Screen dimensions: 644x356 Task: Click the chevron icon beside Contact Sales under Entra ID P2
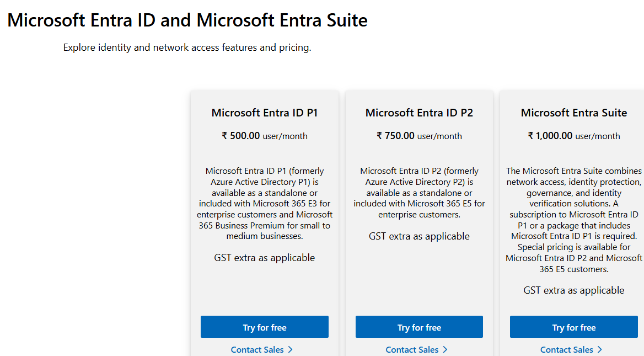446,349
